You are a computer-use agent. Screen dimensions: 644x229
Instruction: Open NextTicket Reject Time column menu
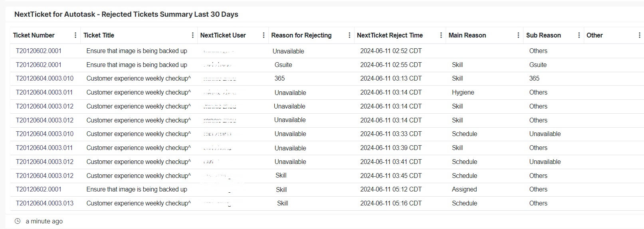441,35
